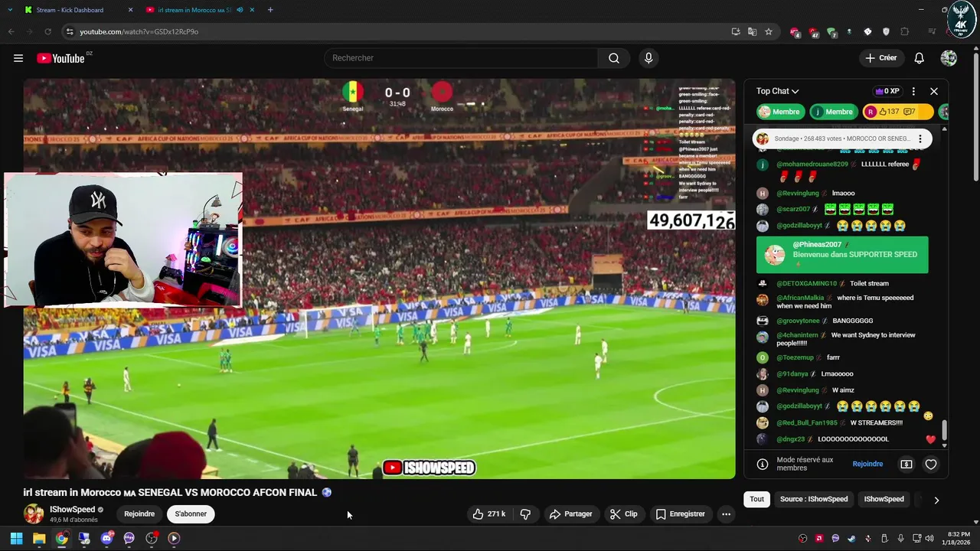Open the YouTube account avatar menu
This screenshot has width=980, height=551.
(949, 58)
